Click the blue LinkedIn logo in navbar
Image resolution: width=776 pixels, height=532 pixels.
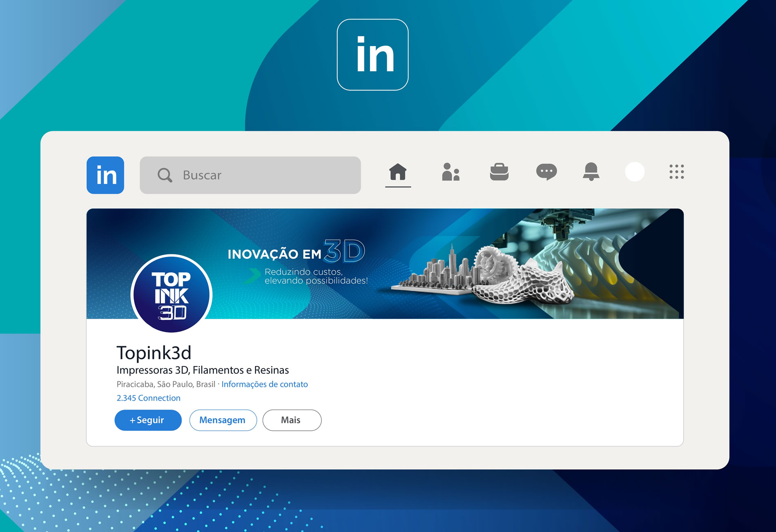tap(105, 175)
